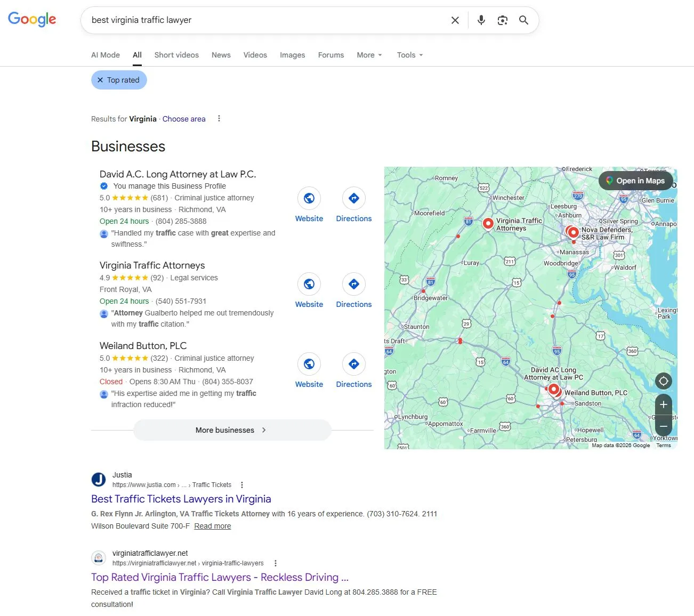Image resolution: width=694 pixels, height=616 pixels.
Task: Expand More businesses list
Action: pos(232,430)
